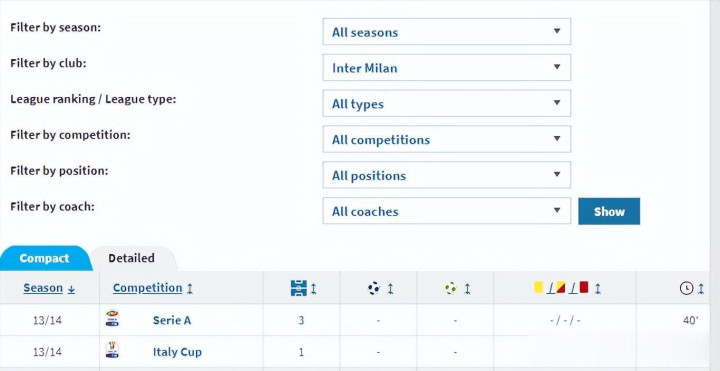Open the Serie A competition link
This screenshot has width=720, height=371.
[x=172, y=320]
